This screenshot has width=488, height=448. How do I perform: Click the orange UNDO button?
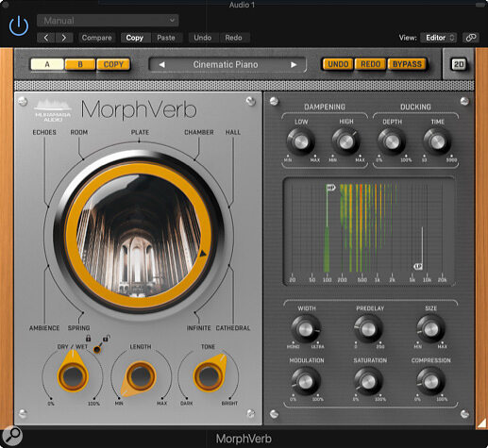338,64
